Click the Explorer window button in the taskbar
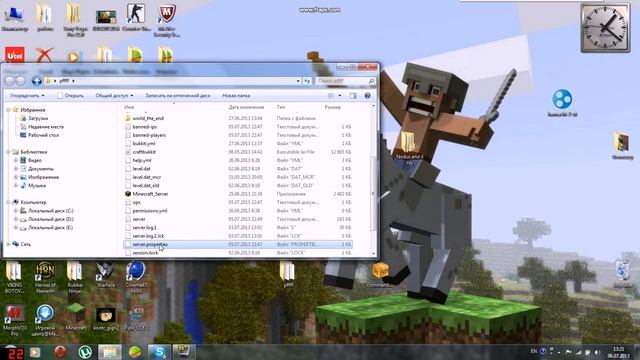This screenshot has width=640, height=360. [x=110, y=351]
